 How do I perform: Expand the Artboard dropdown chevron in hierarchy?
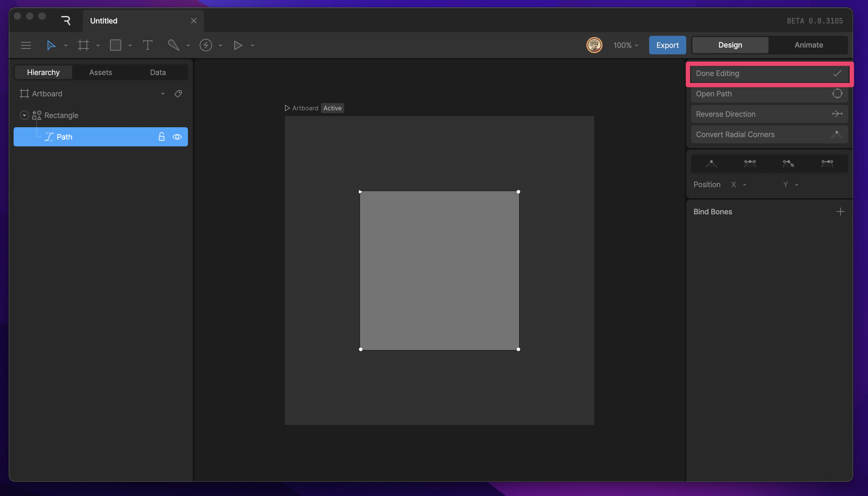coord(163,94)
